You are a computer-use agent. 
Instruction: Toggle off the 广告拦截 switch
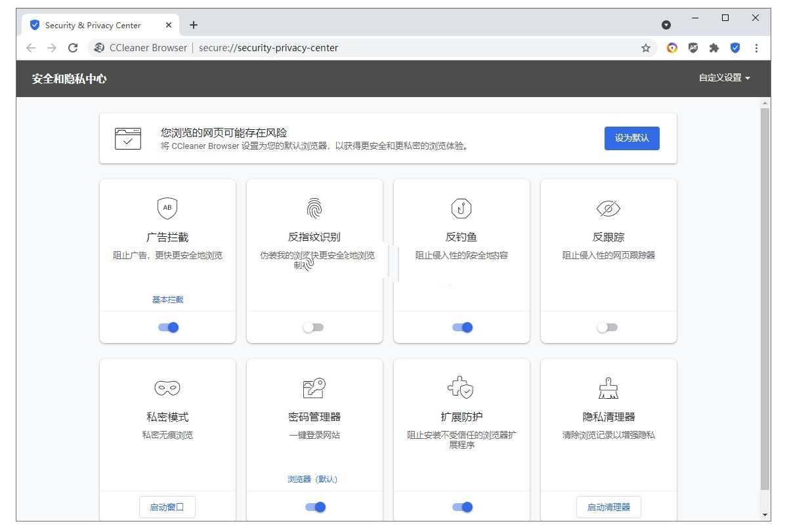(167, 327)
